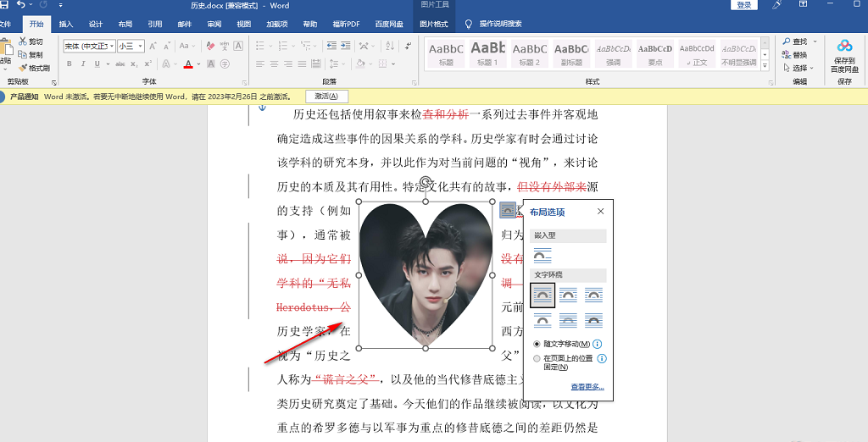Decrease paragraph indent
Viewport: 868px width, 442px height.
[331, 46]
